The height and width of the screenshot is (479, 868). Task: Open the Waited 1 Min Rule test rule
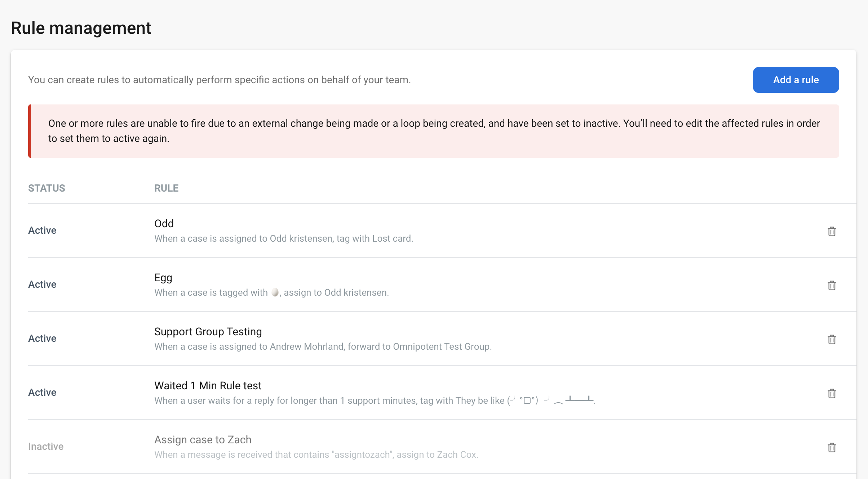208,386
